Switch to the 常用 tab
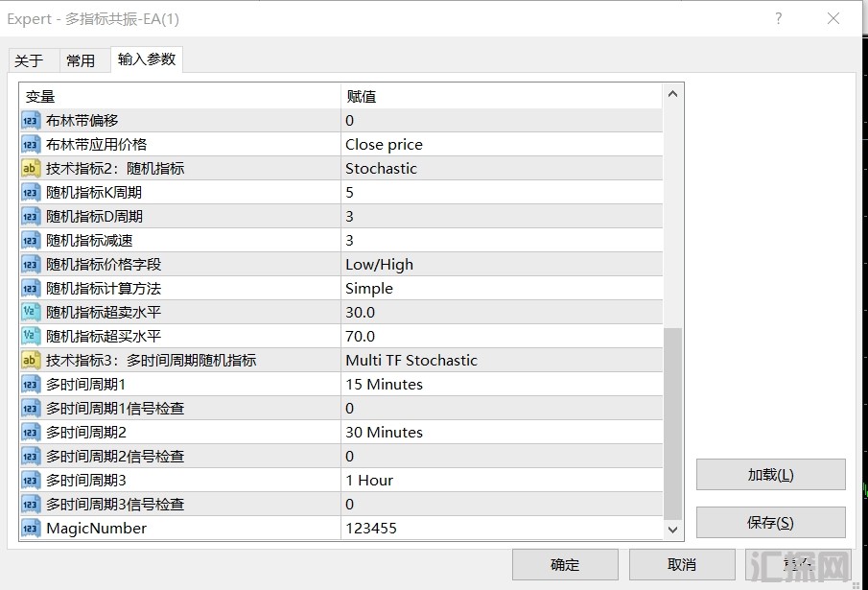Image resolution: width=868 pixels, height=590 pixels. click(x=81, y=60)
